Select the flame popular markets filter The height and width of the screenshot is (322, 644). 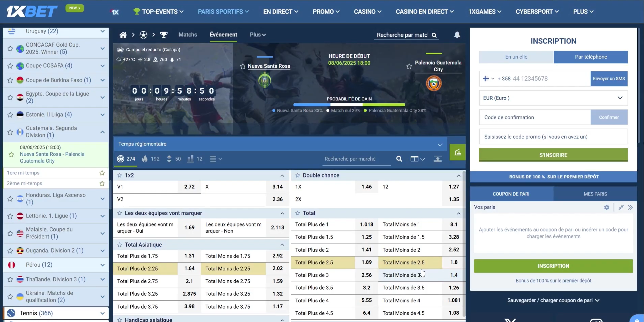pyautogui.click(x=145, y=159)
